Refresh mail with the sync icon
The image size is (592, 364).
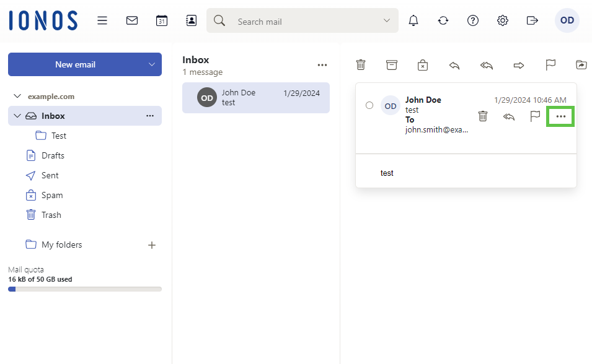click(x=443, y=20)
